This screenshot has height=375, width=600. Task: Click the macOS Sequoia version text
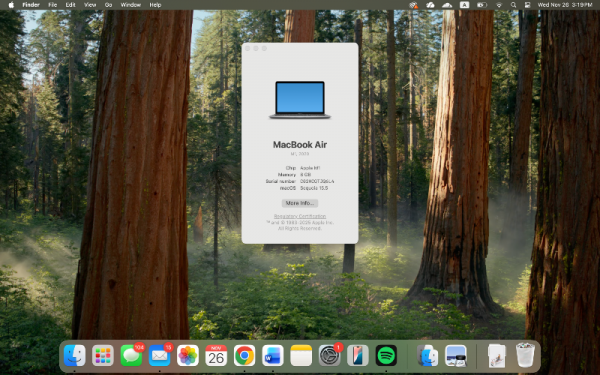[x=314, y=188]
